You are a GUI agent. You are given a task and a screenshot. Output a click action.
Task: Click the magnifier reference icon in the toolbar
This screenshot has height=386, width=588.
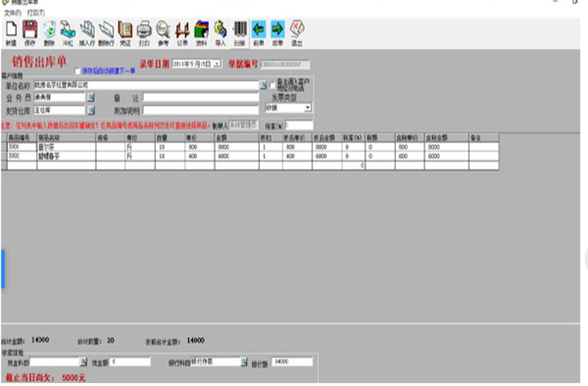coord(164,33)
